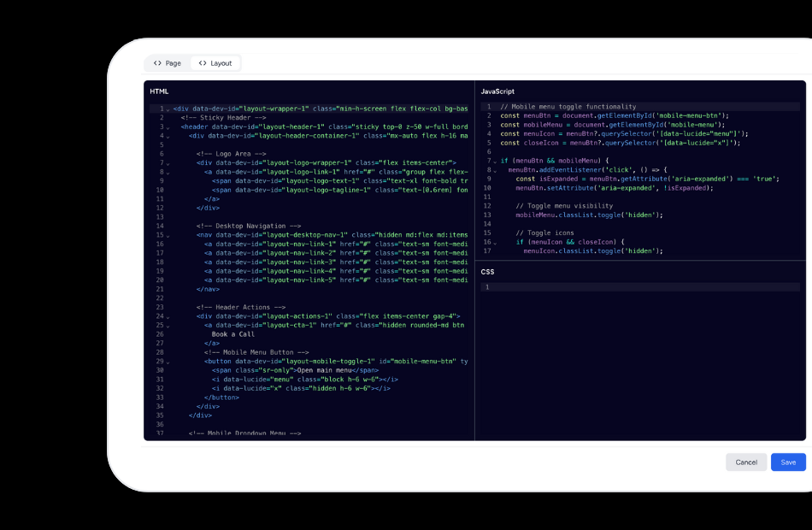The width and height of the screenshot is (812, 530).
Task: Cancel the code edits
Action: (x=746, y=462)
